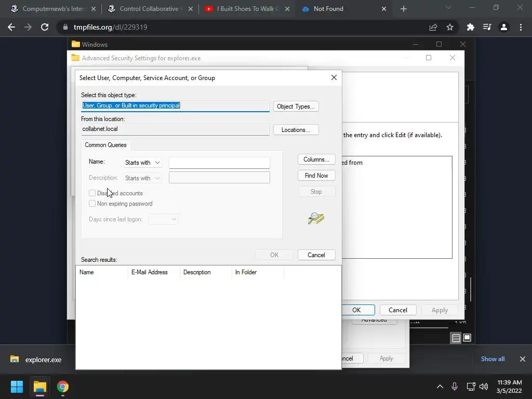Close the I Built Shoes To Walk tab

[x=287, y=9]
